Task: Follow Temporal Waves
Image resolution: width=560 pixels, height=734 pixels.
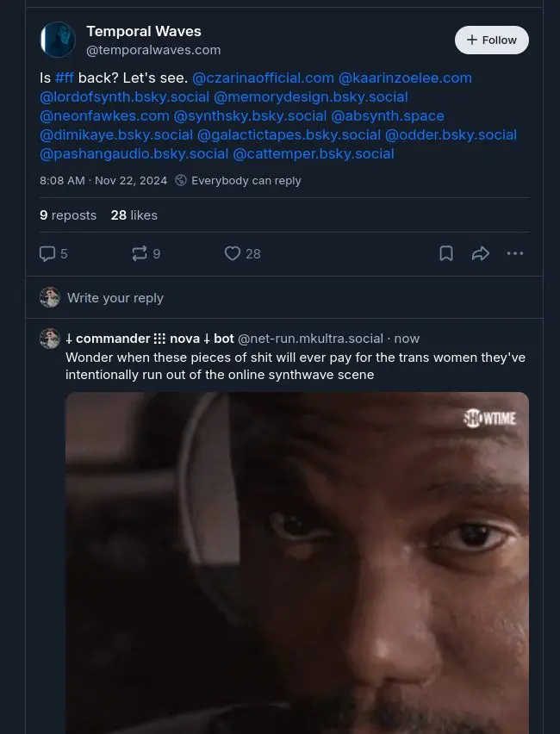Action: 491,40
